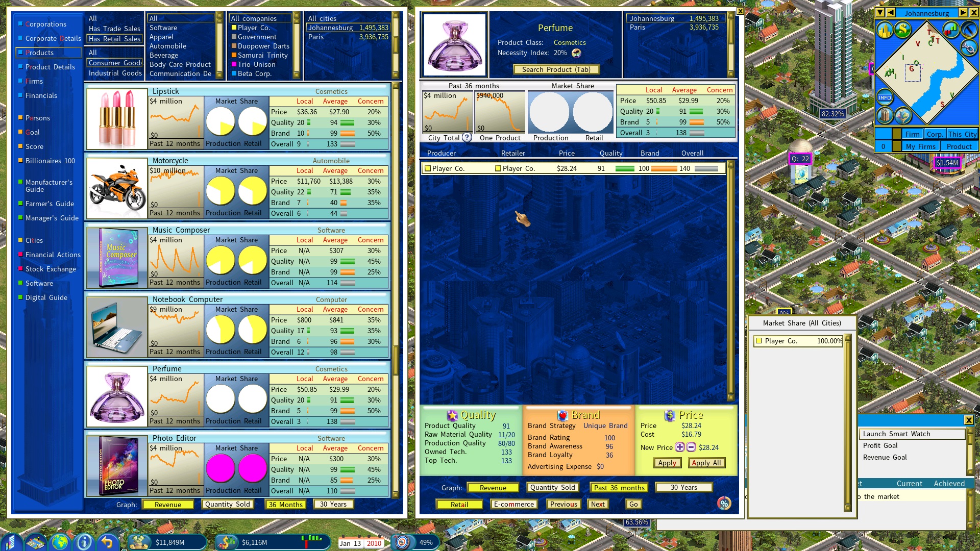
Task: Switch to the This City tab
Action: click(962, 134)
